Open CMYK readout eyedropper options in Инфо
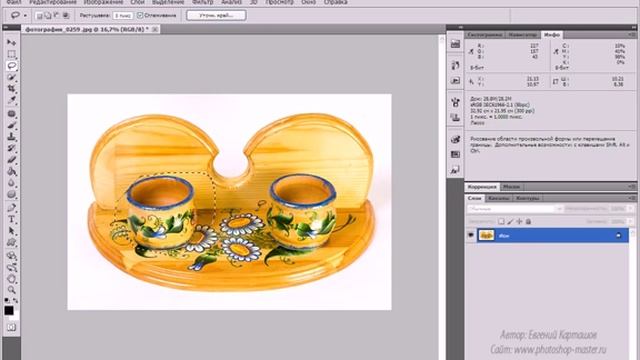 click(x=556, y=51)
